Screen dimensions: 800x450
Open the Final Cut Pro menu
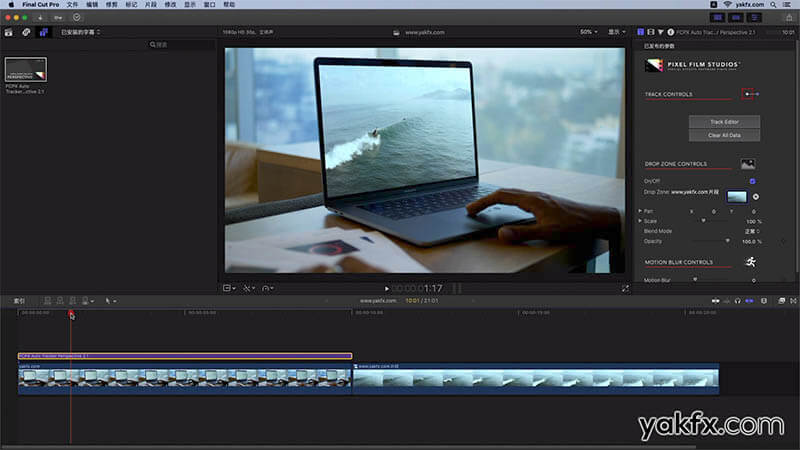40,5
